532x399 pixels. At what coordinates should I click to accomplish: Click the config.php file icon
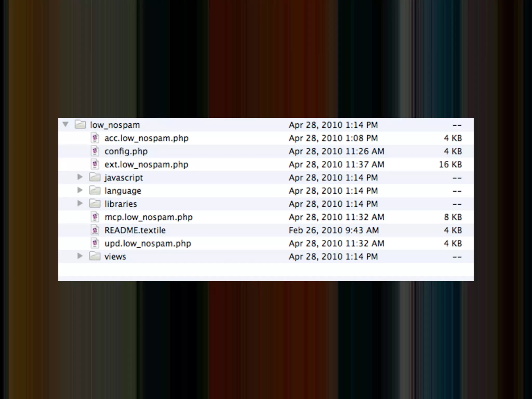click(95, 151)
